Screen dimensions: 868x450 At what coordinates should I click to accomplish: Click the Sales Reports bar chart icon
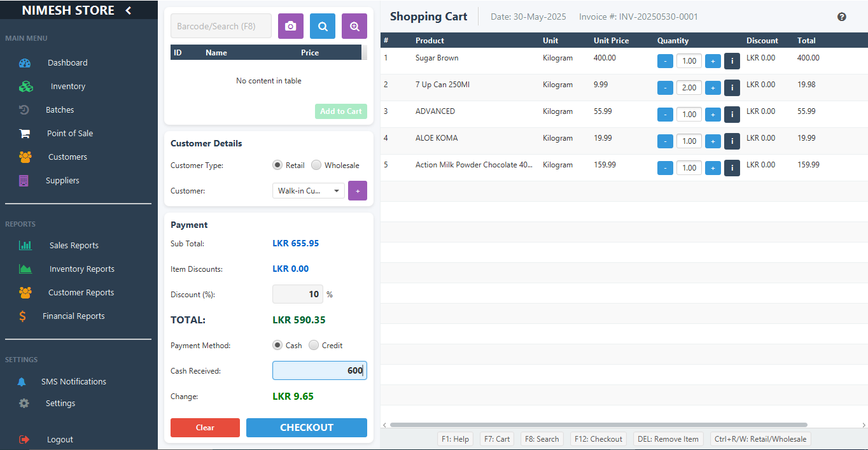coord(25,246)
